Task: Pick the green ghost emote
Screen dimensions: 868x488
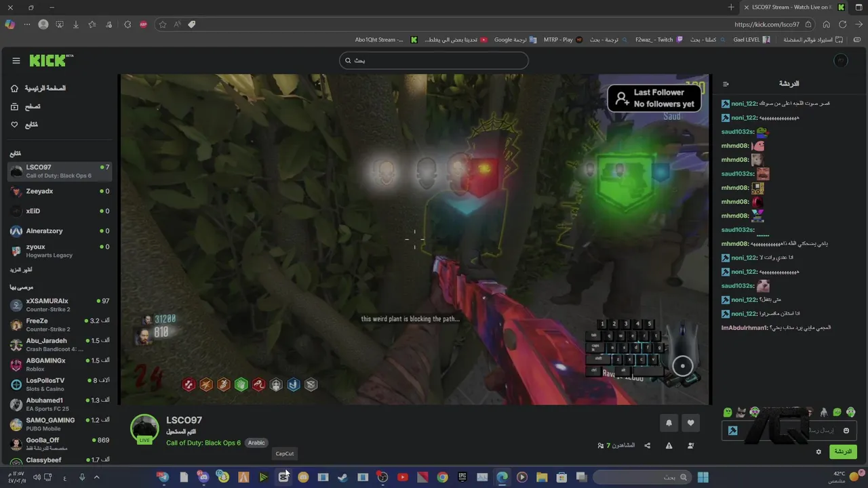Action: click(x=728, y=412)
